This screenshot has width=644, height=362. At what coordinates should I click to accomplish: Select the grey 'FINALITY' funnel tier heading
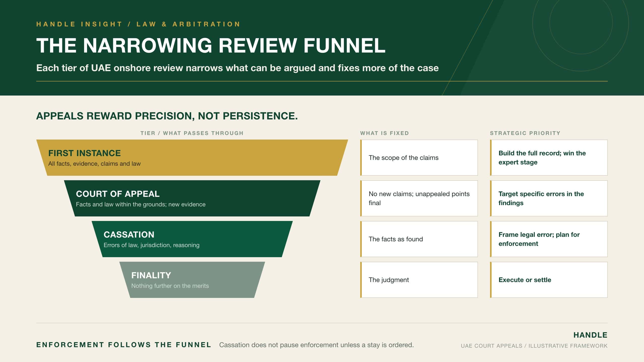coord(151,275)
